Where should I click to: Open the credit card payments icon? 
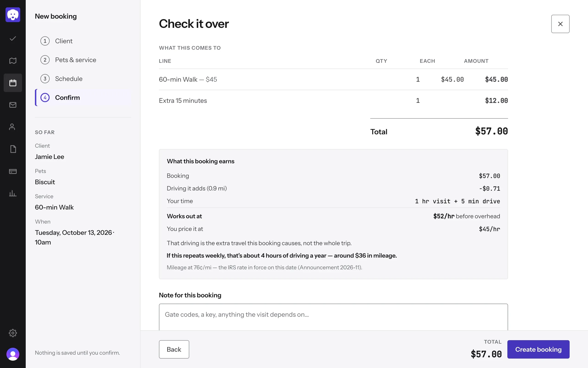click(x=13, y=171)
